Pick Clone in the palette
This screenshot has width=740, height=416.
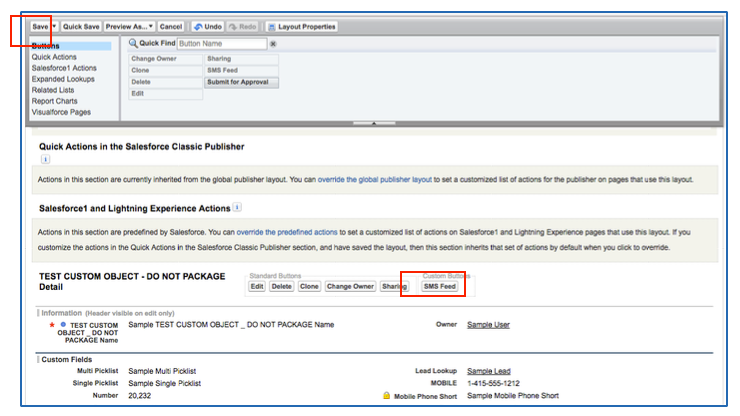pos(166,70)
